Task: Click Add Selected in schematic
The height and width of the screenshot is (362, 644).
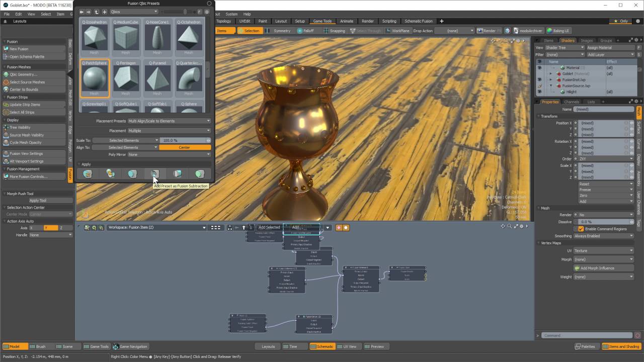Action: click(269, 227)
